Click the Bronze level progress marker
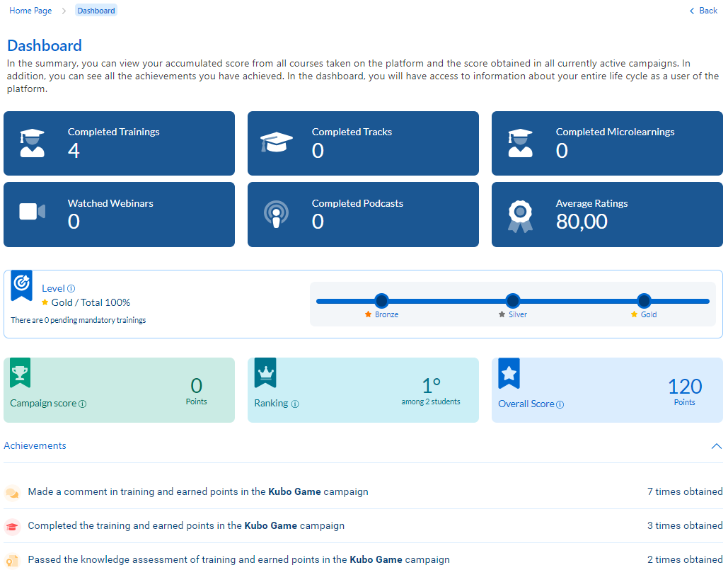 pos(381,301)
